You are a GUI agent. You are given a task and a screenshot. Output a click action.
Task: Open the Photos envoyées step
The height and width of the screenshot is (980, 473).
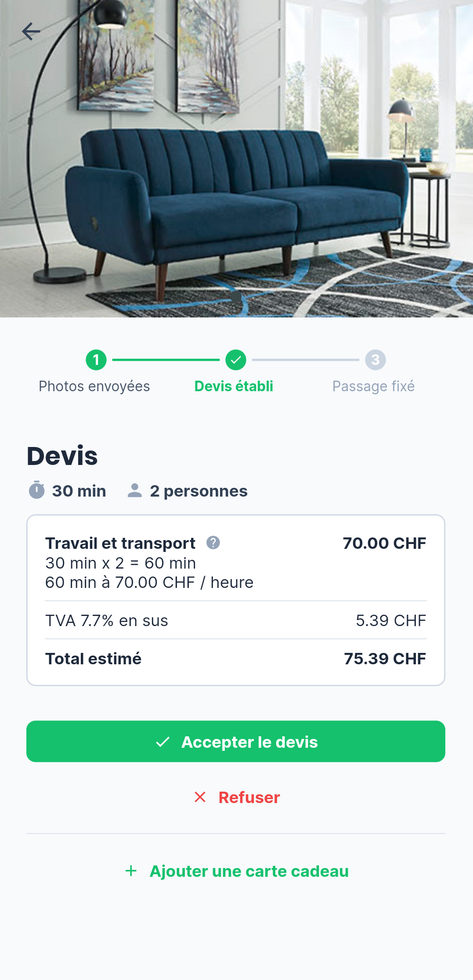(94, 386)
